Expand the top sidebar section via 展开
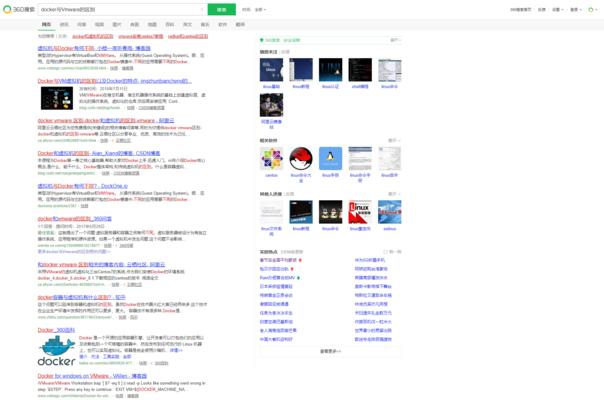The height and width of the screenshot is (400, 604). pyautogui.click(x=396, y=40)
